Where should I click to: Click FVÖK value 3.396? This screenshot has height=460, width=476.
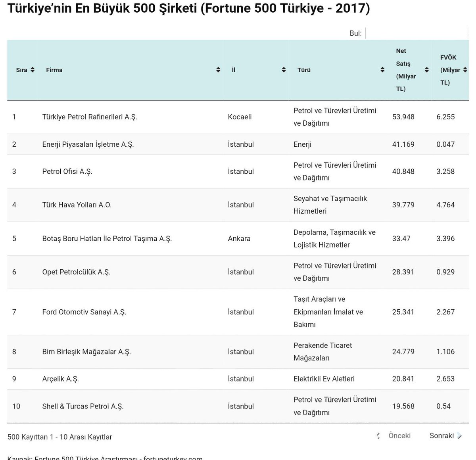(445, 239)
